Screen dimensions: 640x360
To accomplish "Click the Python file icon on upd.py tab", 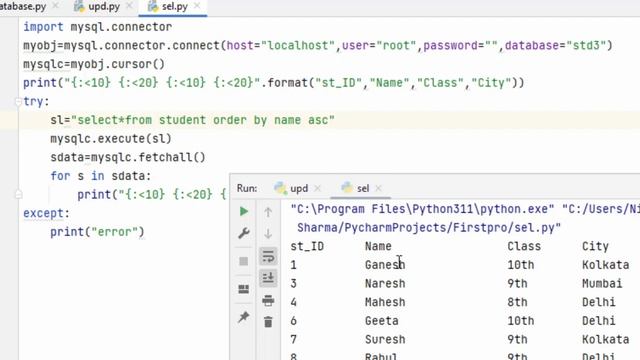I will click(79, 7).
